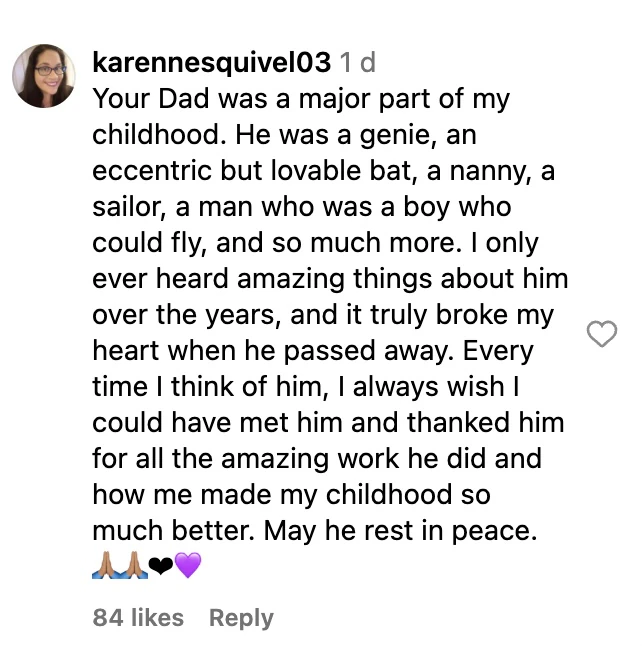Click the line starting "Your Dad was"
The height and width of the screenshot is (646, 642).
301,99
